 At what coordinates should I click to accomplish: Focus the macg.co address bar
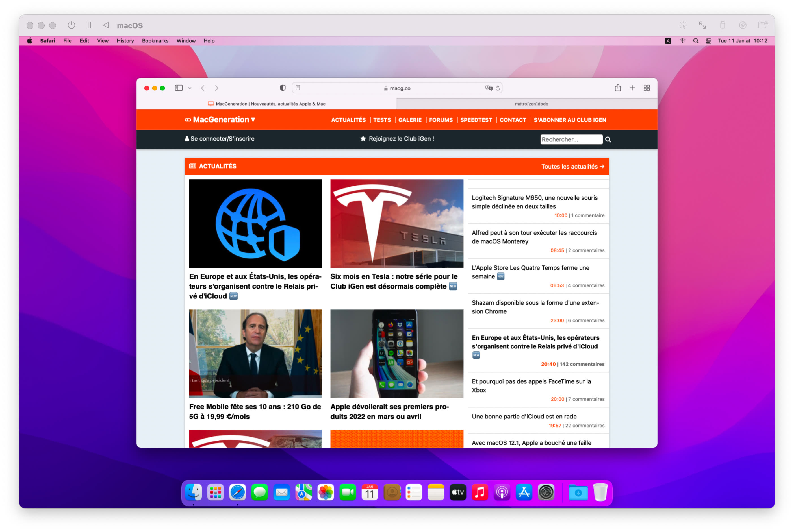point(397,88)
